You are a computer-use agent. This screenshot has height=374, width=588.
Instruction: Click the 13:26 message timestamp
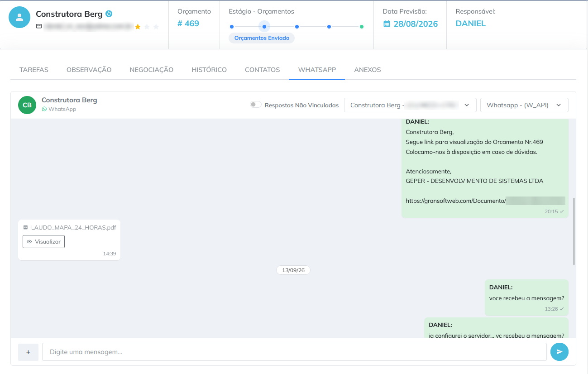pos(551,309)
